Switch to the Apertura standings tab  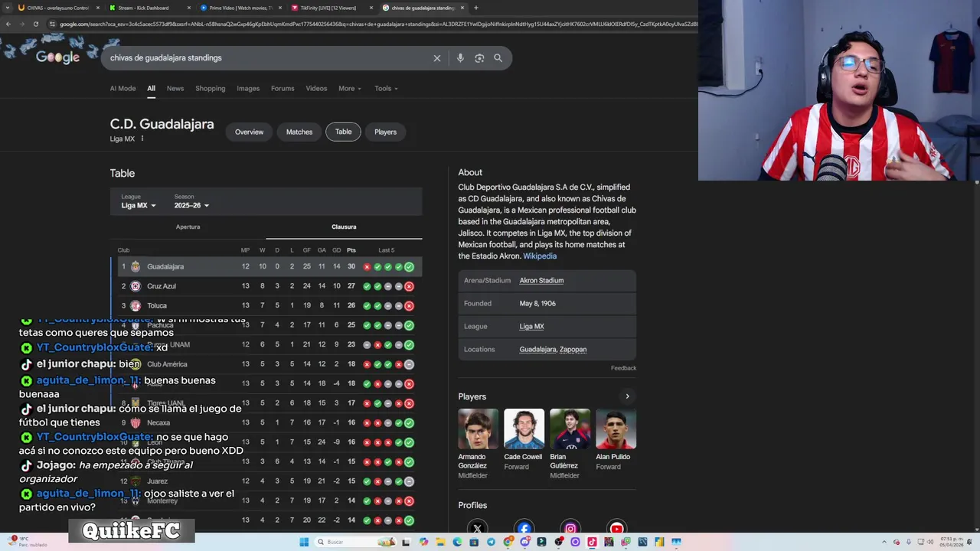click(x=188, y=227)
